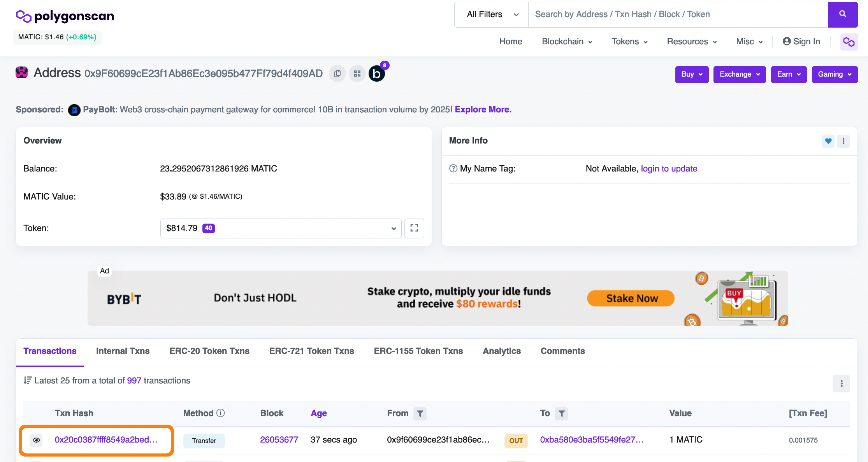Click the Blockscan chat 'b' icon

pyautogui.click(x=376, y=73)
